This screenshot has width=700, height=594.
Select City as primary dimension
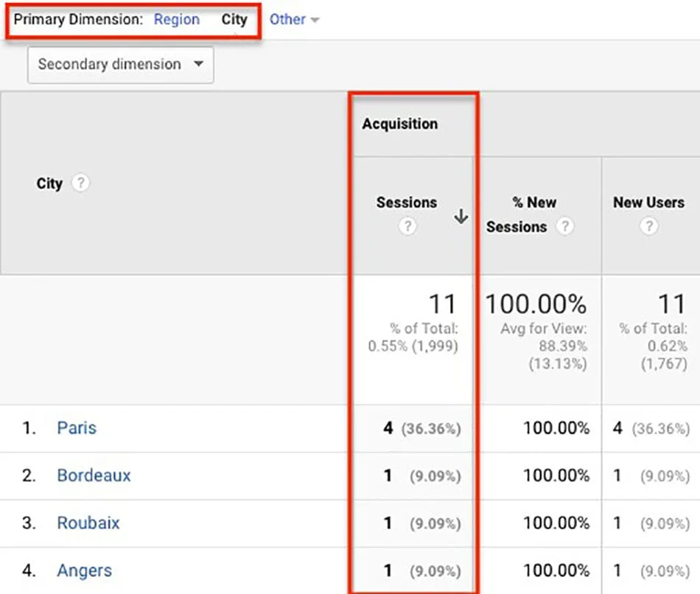tap(235, 20)
